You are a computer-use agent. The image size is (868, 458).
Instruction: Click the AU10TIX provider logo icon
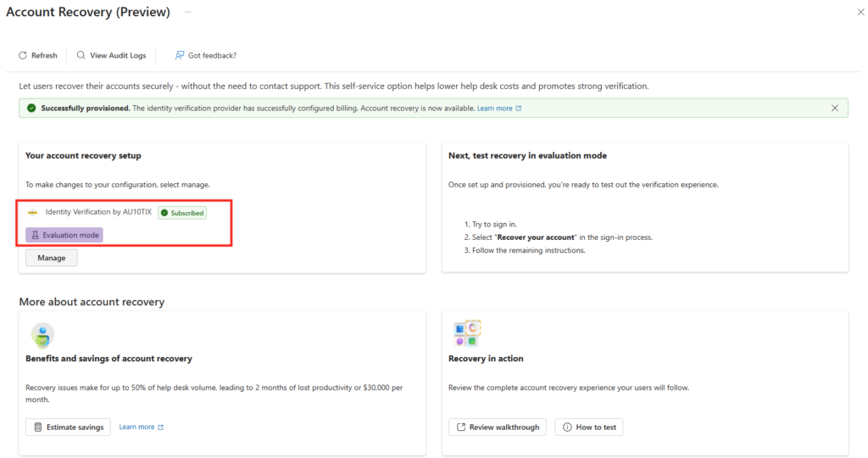coord(33,212)
